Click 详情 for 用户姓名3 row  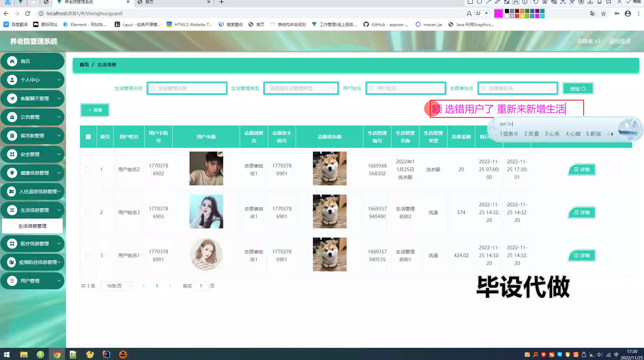point(582,213)
